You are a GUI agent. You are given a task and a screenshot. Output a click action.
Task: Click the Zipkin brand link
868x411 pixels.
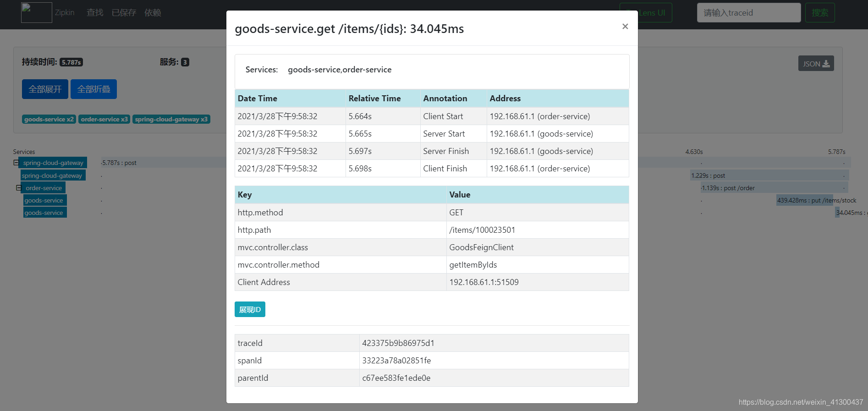[65, 13]
